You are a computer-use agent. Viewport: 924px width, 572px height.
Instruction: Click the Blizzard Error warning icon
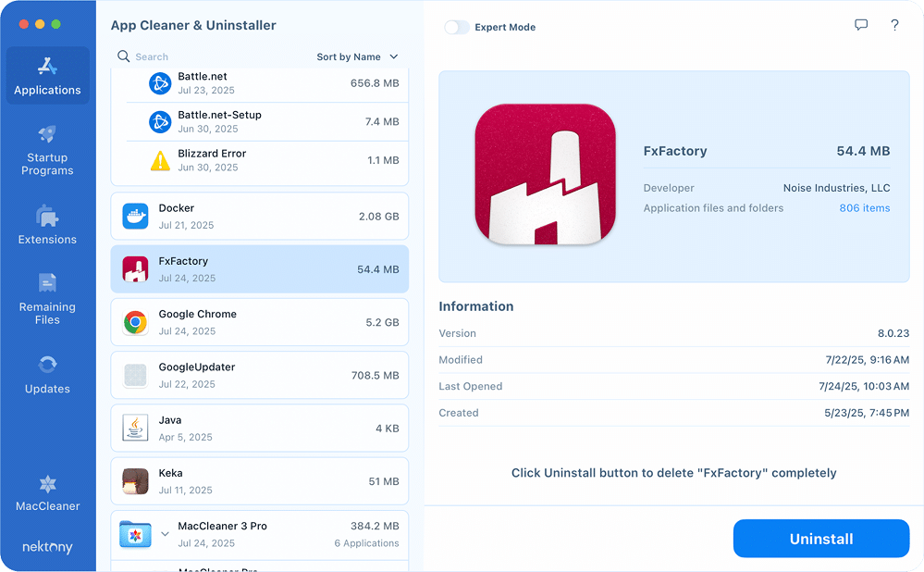tap(160, 160)
